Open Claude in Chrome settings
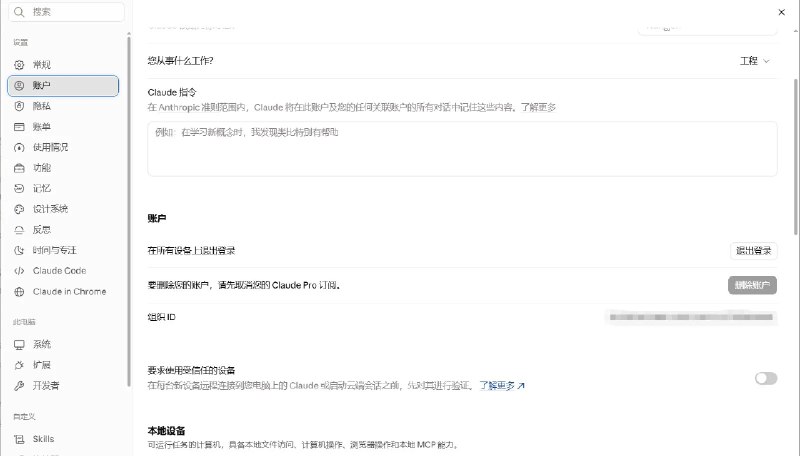This screenshot has height=456, width=800. [63, 292]
